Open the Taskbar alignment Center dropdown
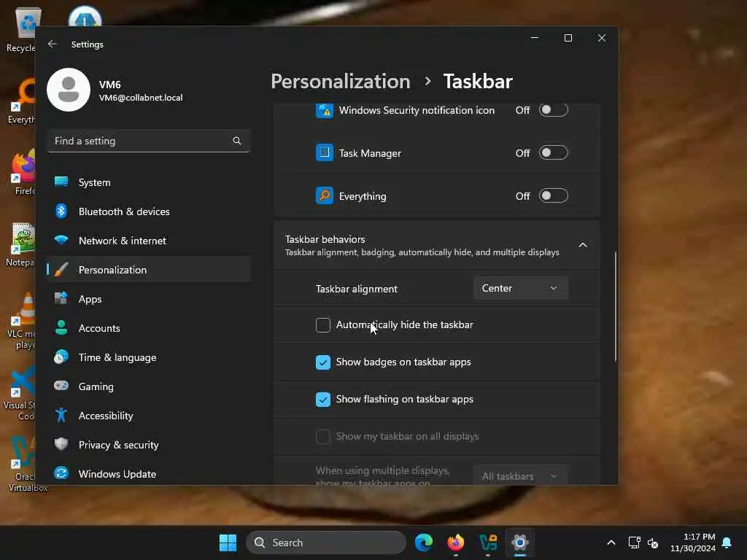 click(x=521, y=288)
